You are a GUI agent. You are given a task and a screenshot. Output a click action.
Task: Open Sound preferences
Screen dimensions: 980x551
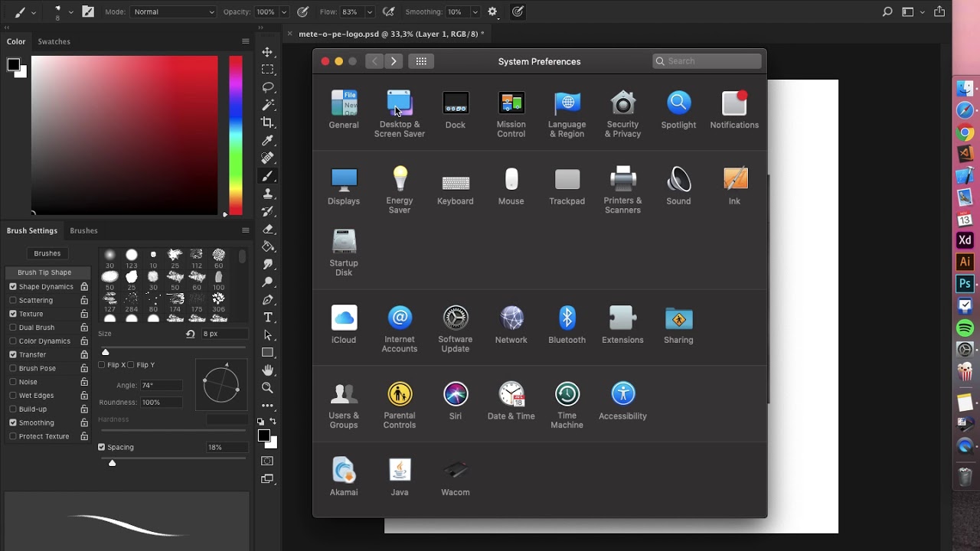click(679, 186)
